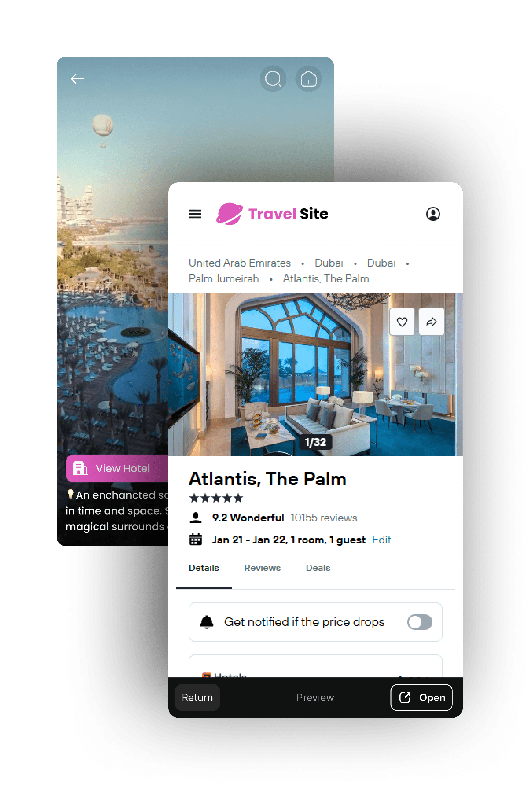Click the Palm Jumeirah breadcrumb
Viewport: 532px width, 787px height.
[223, 279]
